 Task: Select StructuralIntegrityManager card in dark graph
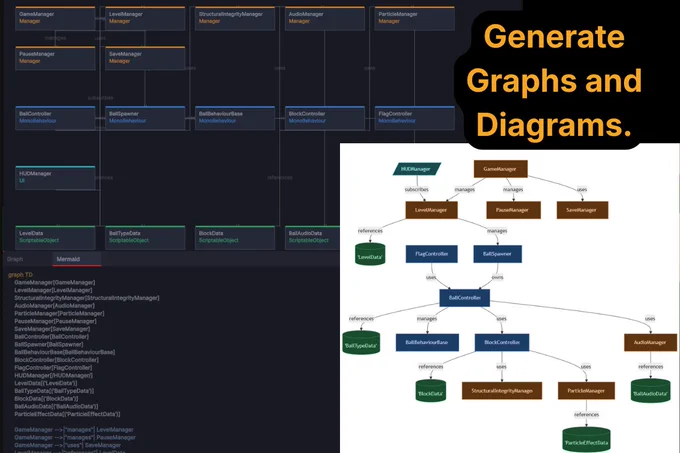235,18
